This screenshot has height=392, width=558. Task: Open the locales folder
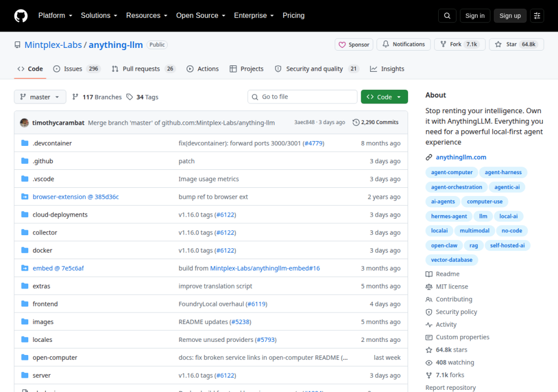[43, 340]
